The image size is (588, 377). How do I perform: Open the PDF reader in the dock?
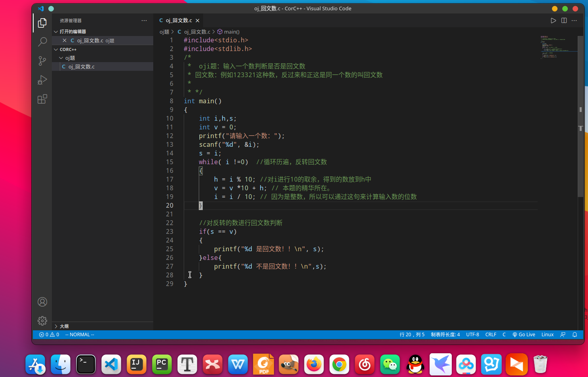[263, 364]
